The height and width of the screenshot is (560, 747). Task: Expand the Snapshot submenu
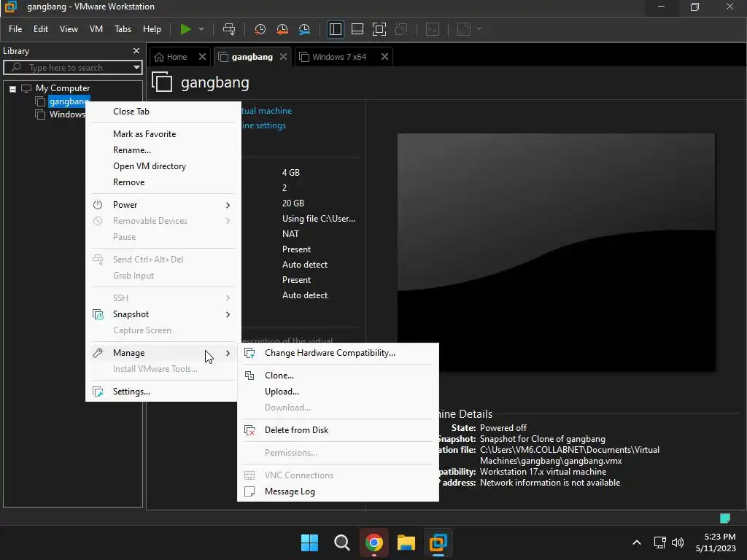click(x=162, y=314)
